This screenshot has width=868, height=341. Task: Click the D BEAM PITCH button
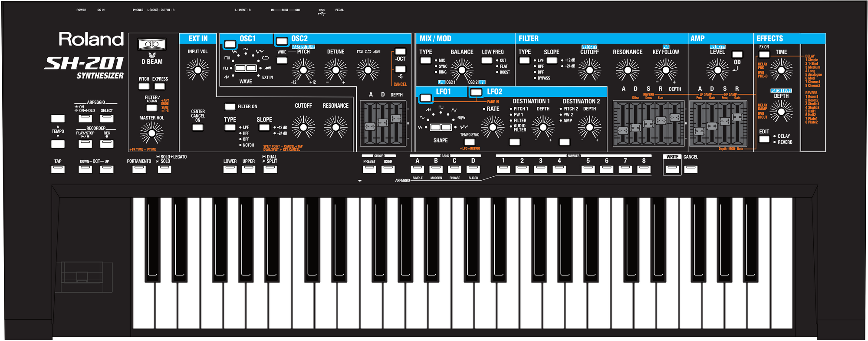144,86
